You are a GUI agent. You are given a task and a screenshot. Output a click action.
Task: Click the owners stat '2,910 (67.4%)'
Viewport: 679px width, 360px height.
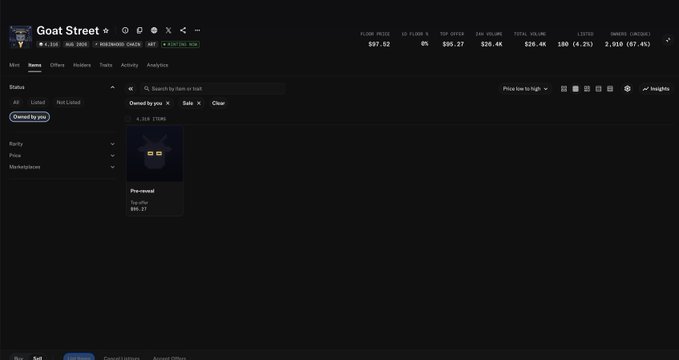click(x=627, y=44)
